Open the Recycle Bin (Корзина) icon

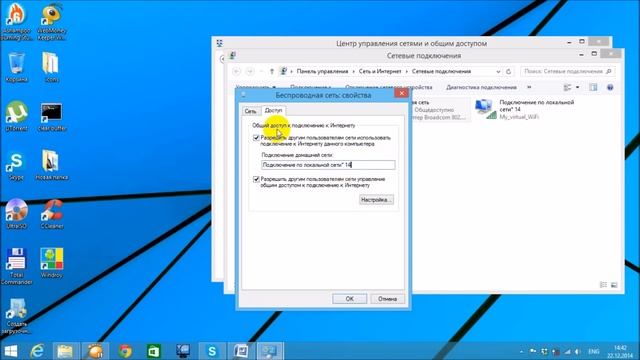pos(16,67)
